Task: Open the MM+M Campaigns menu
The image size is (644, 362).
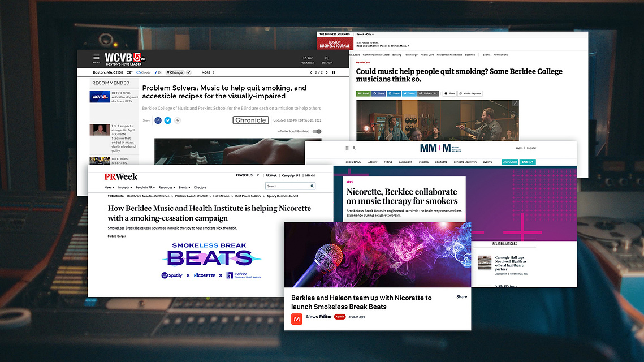Action: click(405, 162)
